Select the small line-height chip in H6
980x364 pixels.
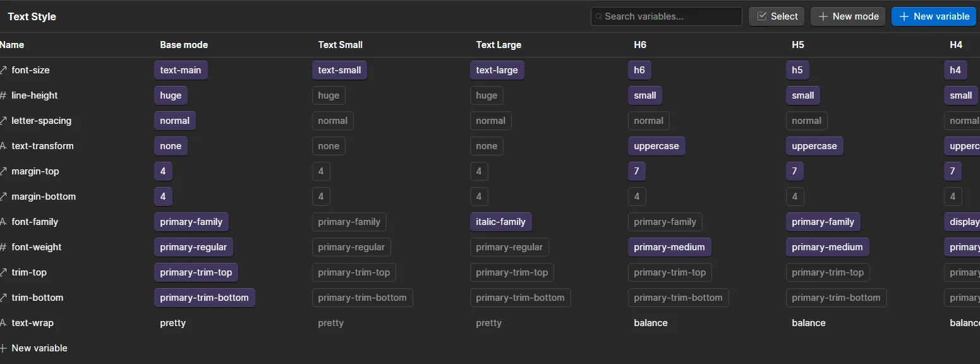coord(645,95)
